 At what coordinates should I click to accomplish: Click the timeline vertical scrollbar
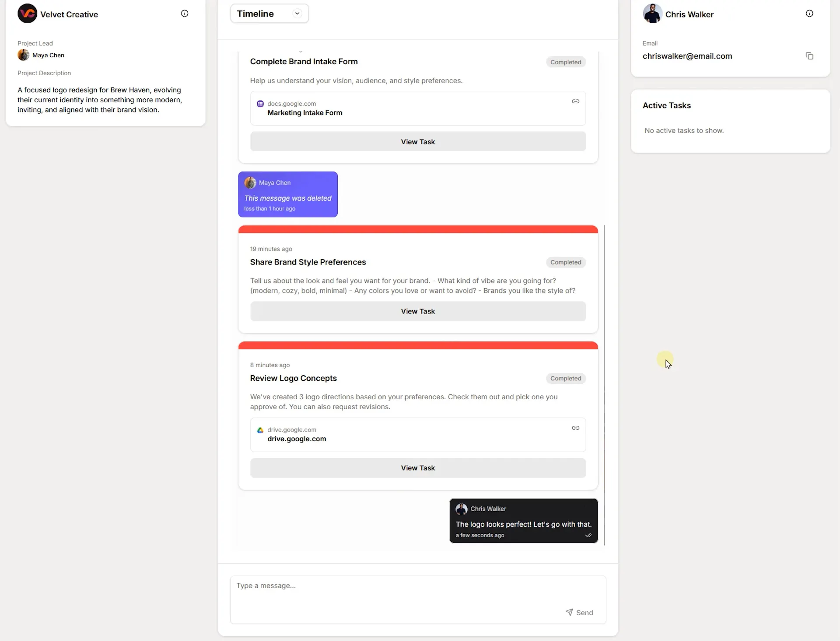click(604, 385)
